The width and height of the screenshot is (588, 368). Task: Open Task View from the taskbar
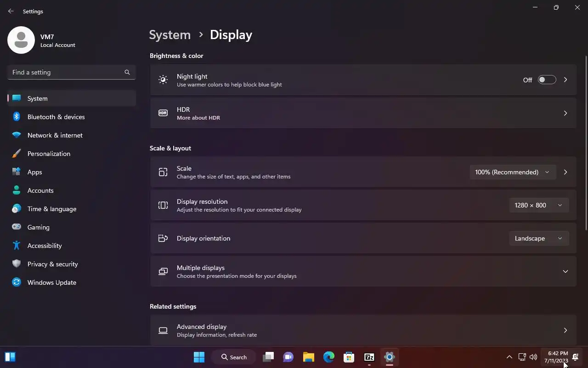click(268, 357)
